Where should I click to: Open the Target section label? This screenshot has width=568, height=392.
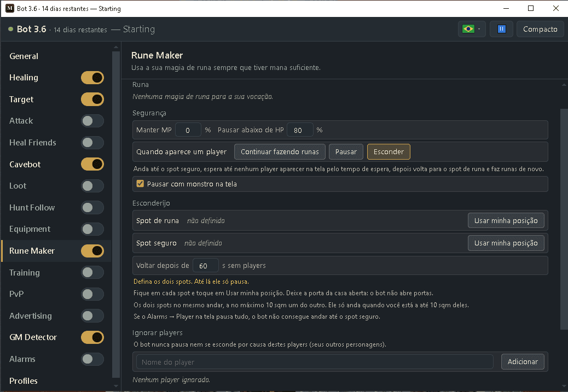[21, 99]
